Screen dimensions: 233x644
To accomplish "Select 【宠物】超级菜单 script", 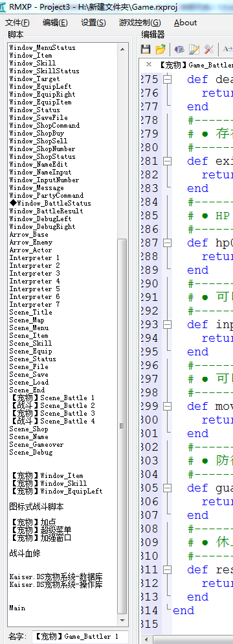I will (x=41, y=531).
